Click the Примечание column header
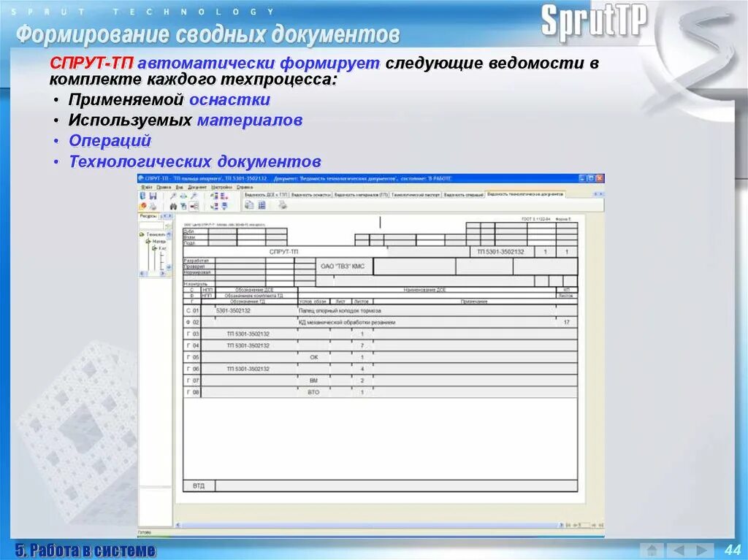Viewport: 748px width, 560px height. (x=474, y=302)
